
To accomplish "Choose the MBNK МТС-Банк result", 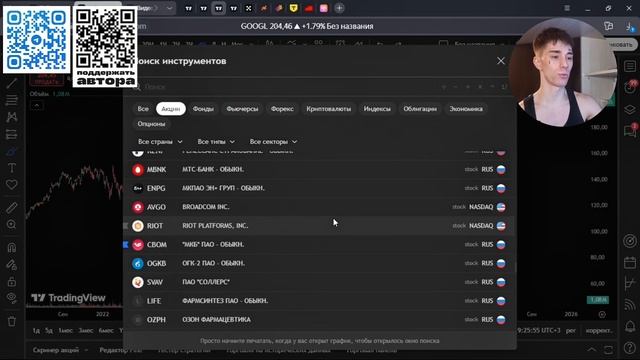I will point(320,169).
